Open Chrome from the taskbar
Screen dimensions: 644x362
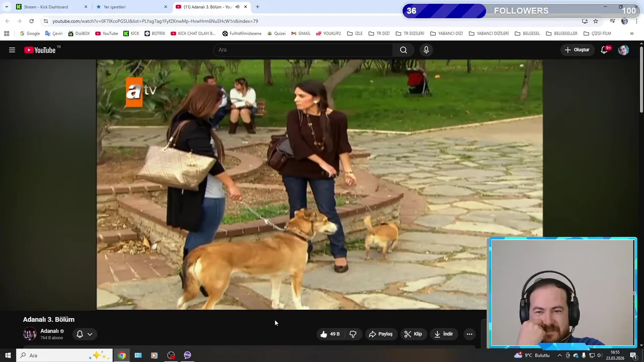[121, 355]
